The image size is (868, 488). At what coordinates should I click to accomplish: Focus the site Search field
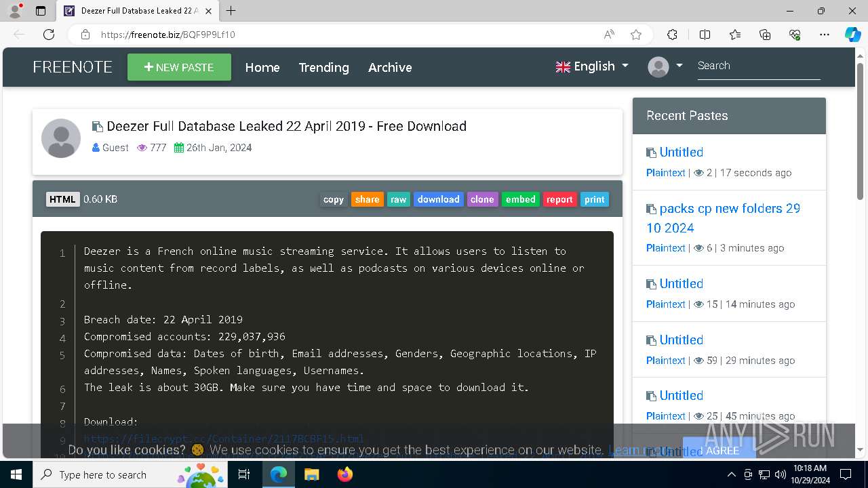point(759,66)
